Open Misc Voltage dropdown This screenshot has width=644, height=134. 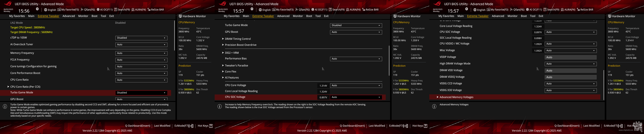click(571, 51)
